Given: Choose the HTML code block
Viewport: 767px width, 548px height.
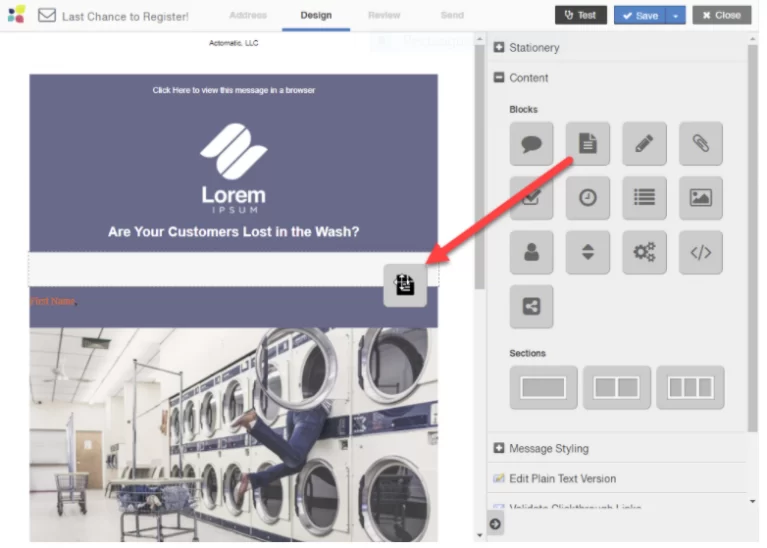Looking at the screenshot, I should (700, 253).
